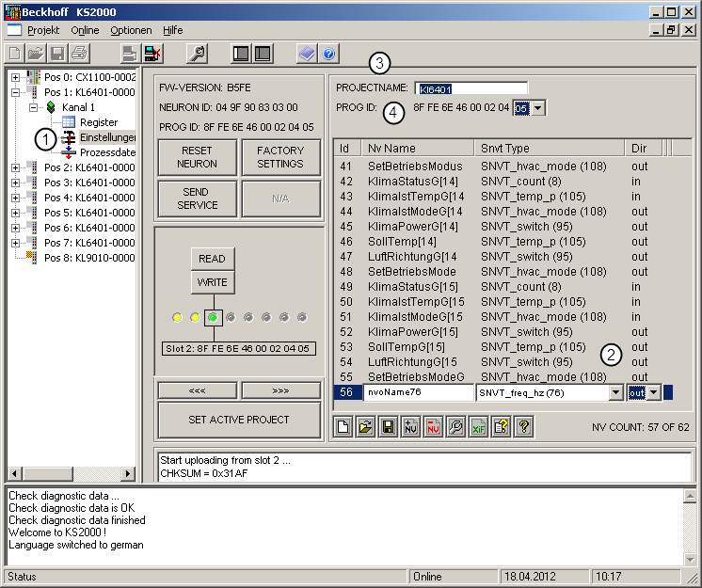Click the next slot >>> button

280,390
